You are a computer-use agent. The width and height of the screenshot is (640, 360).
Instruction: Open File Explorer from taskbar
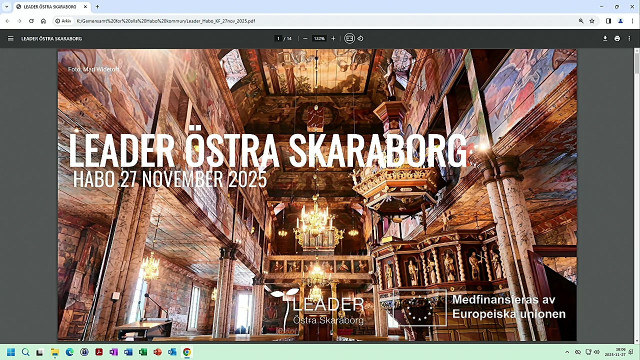click(54, 352)
